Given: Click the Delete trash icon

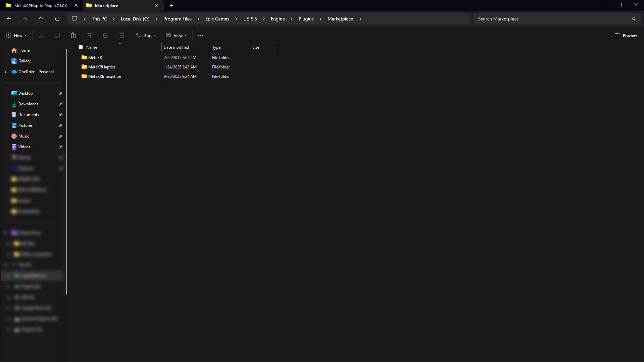Looking at the screenshot, I should 122,35.
